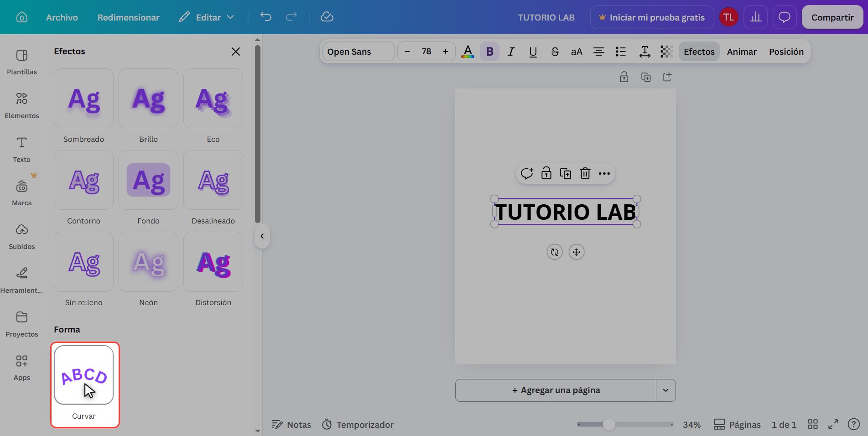
Task: Open Marca in the sidebar
Action: click(x=22, y=193)
